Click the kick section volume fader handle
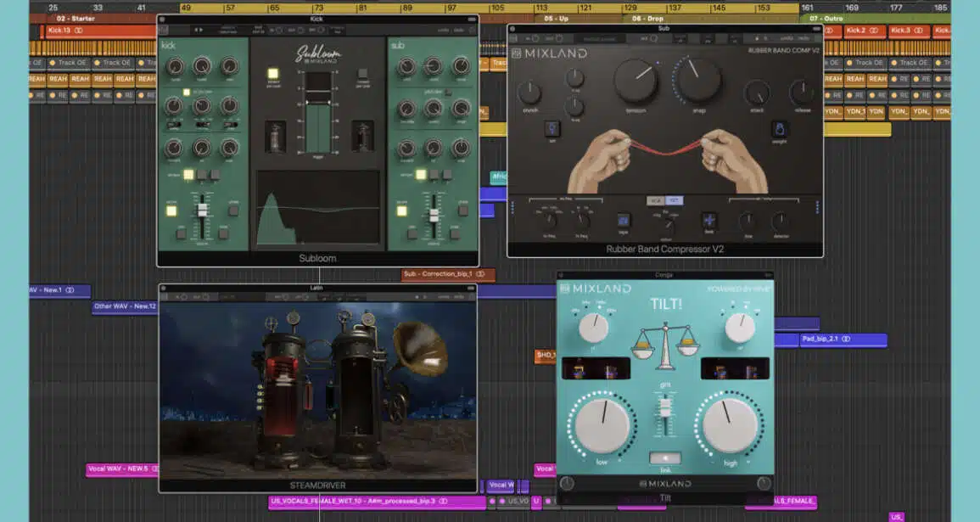Screen dimensions: 980x522 pyautogui.click(x=202, y=210)
